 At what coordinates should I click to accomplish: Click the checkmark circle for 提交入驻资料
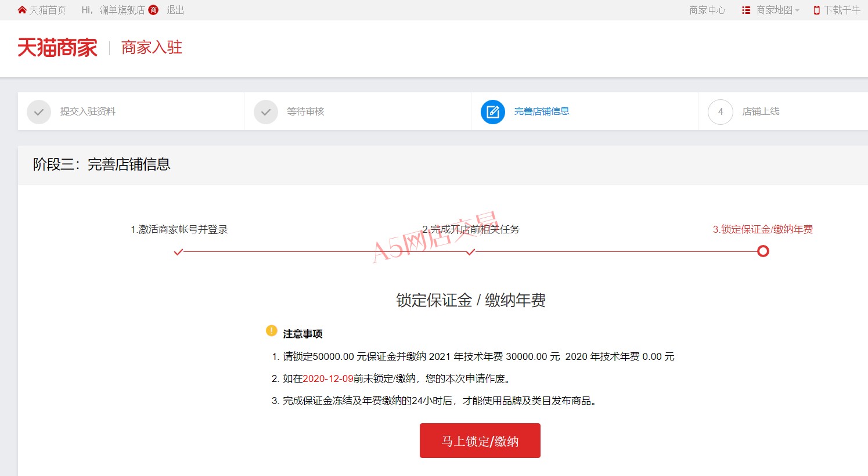[x=39, y=111]
